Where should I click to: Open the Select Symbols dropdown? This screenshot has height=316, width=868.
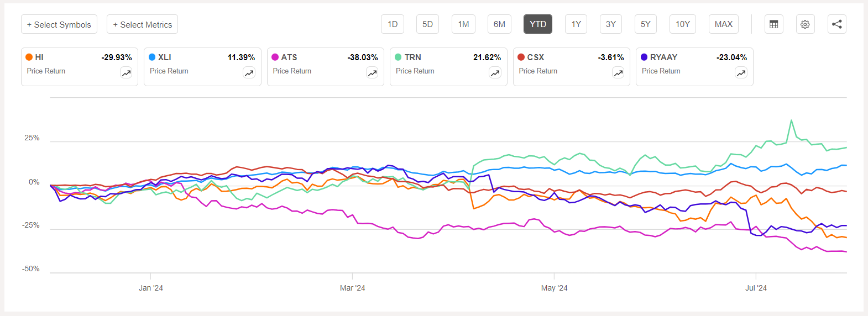click(x=59, y=24)
